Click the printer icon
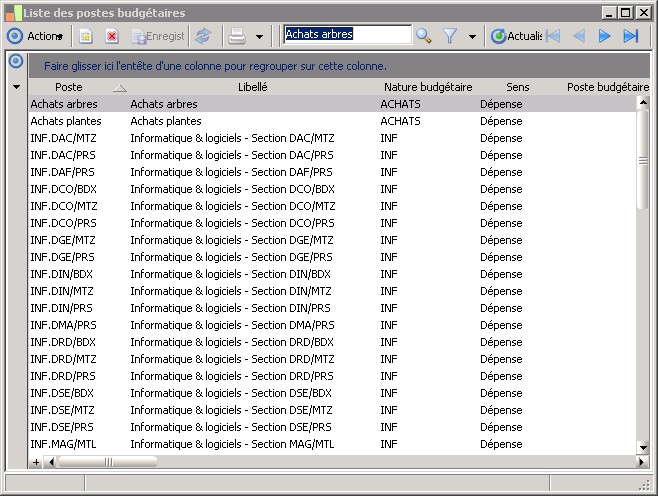The image size is (658, 496). pyautogui.click(x=237, y=36)
